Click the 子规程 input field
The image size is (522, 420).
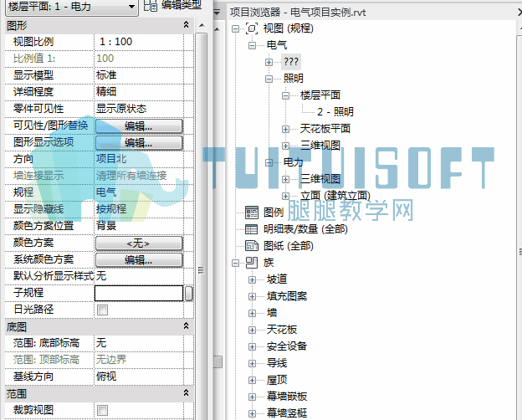[x=139, y=293]
